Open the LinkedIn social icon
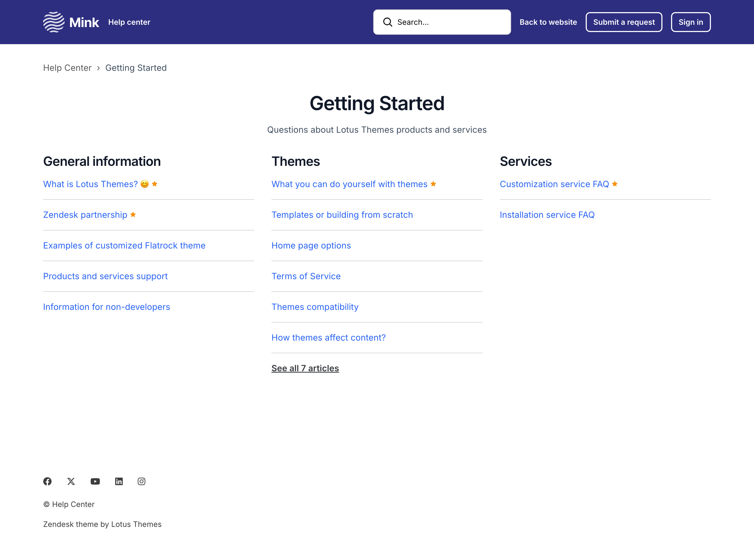The image size is (754, 560). 119,481
